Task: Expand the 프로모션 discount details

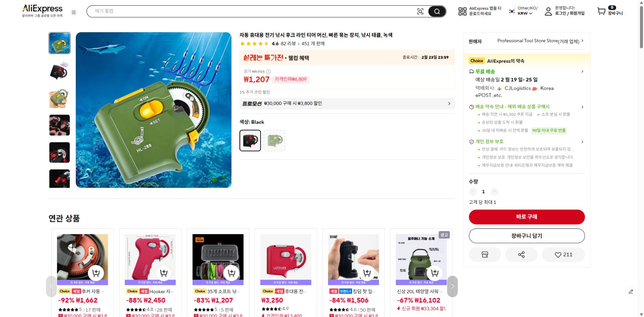Action: [x=449, y=103]
